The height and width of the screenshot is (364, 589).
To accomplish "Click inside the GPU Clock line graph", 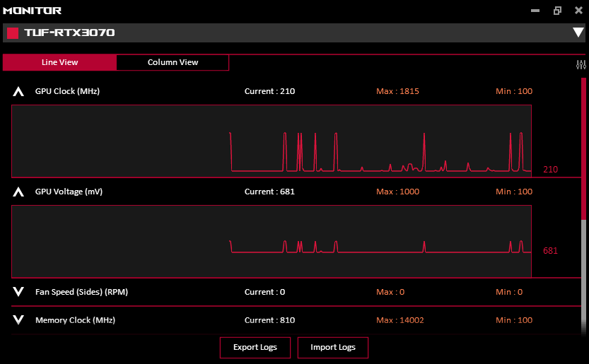I will [272, 141].
